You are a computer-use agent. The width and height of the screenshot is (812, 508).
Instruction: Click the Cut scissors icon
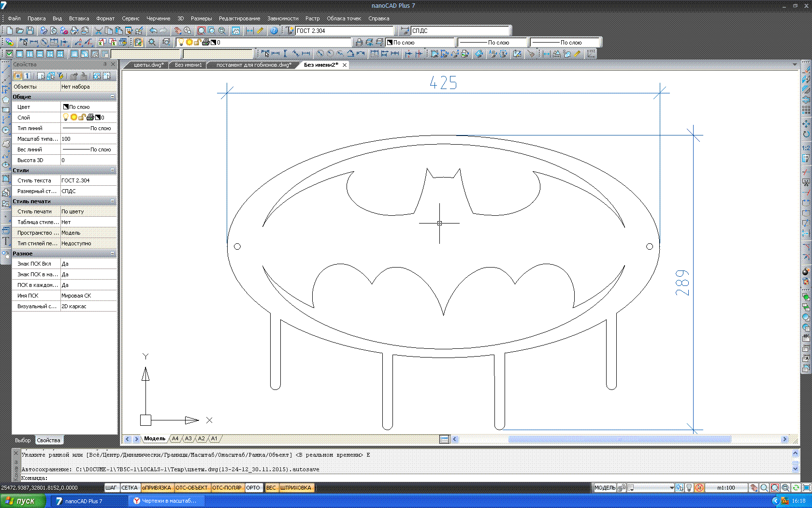point(99,30)
